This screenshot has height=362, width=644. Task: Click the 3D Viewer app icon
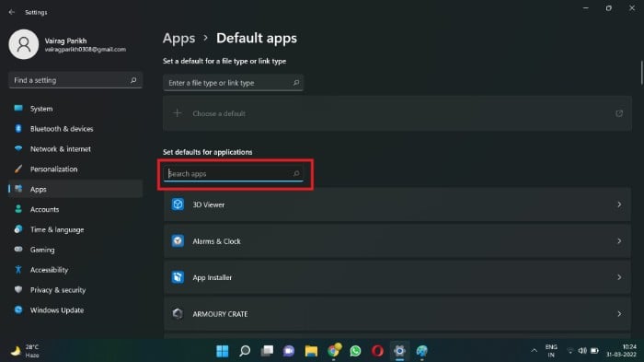178,204
